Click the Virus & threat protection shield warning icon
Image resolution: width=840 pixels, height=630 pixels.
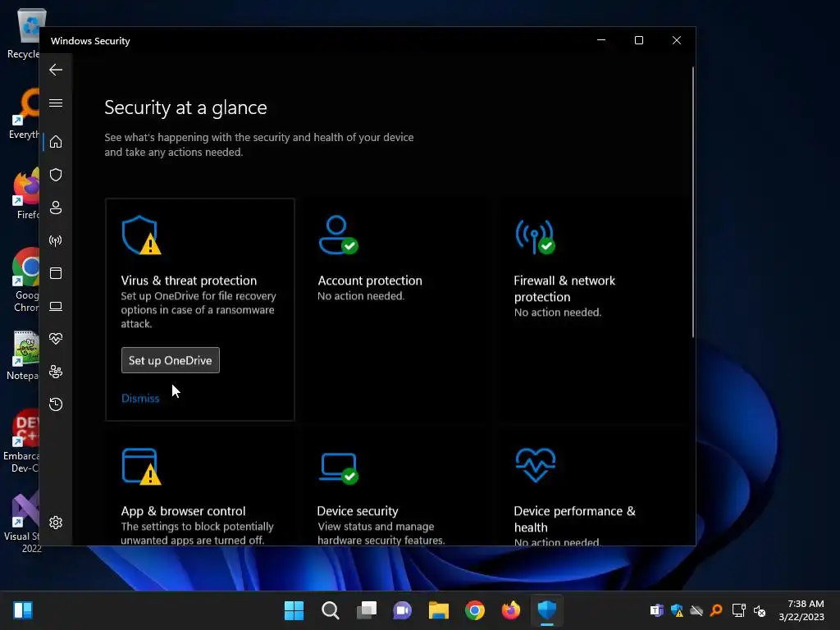click(x=141, y=235)
